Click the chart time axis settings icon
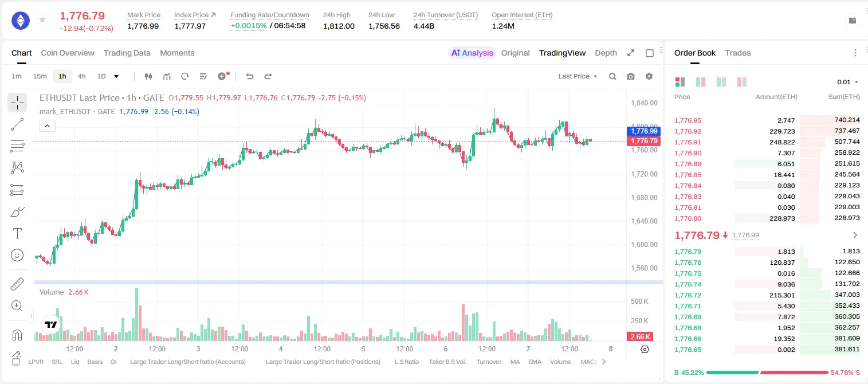The height and width of the screenshot is (384, 868). [645, 349]
